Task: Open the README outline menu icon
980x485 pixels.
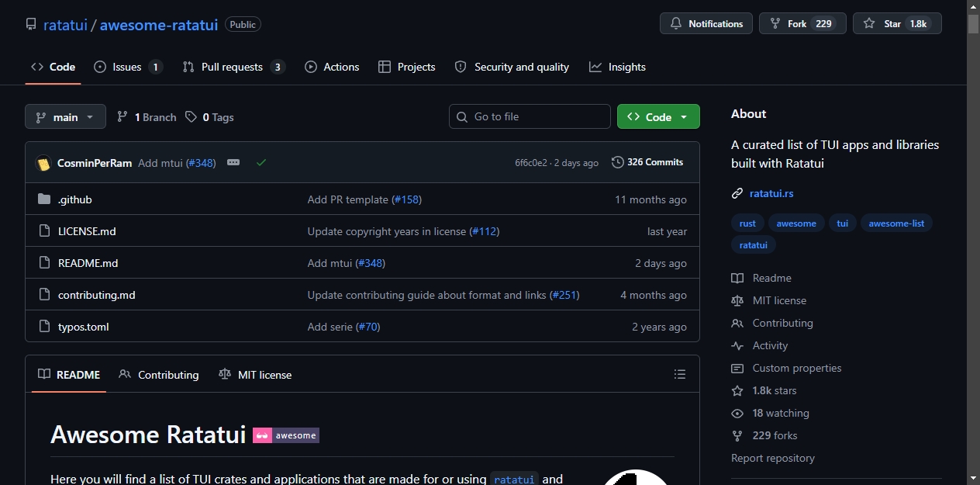Action: pyautogui.click(x=680, y=374)
